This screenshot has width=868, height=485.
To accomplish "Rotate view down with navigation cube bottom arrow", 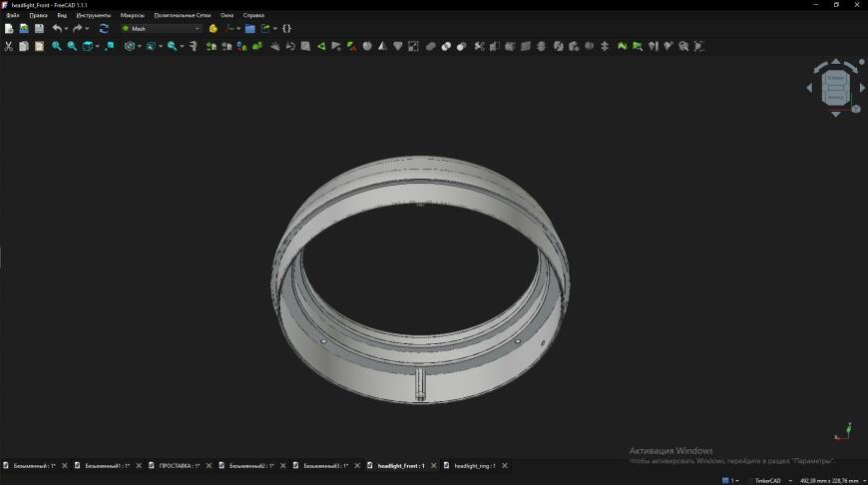I will pyautogui.click(x=836, y=114).
